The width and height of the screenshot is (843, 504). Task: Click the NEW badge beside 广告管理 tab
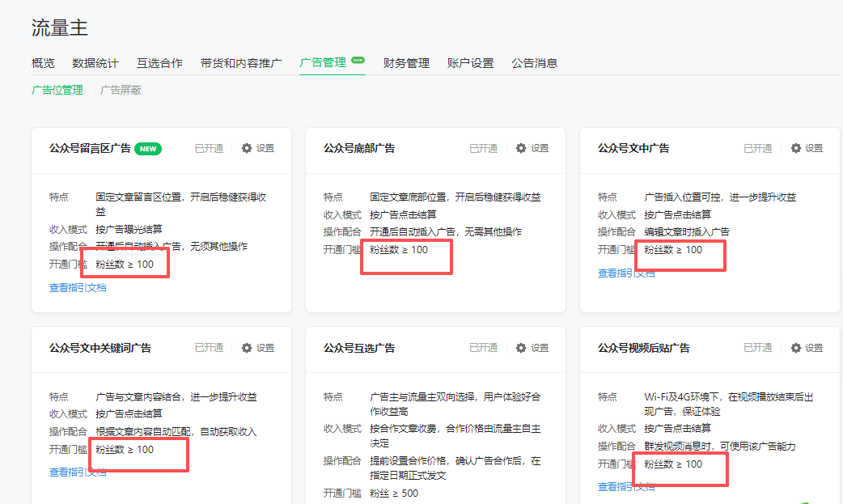[x=357, y=58]
